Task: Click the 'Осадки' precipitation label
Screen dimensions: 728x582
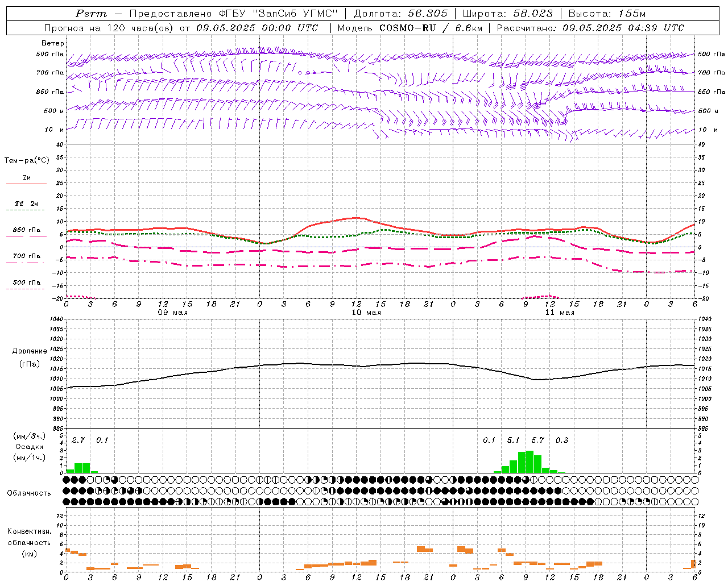Action: (x=30, y=447)
